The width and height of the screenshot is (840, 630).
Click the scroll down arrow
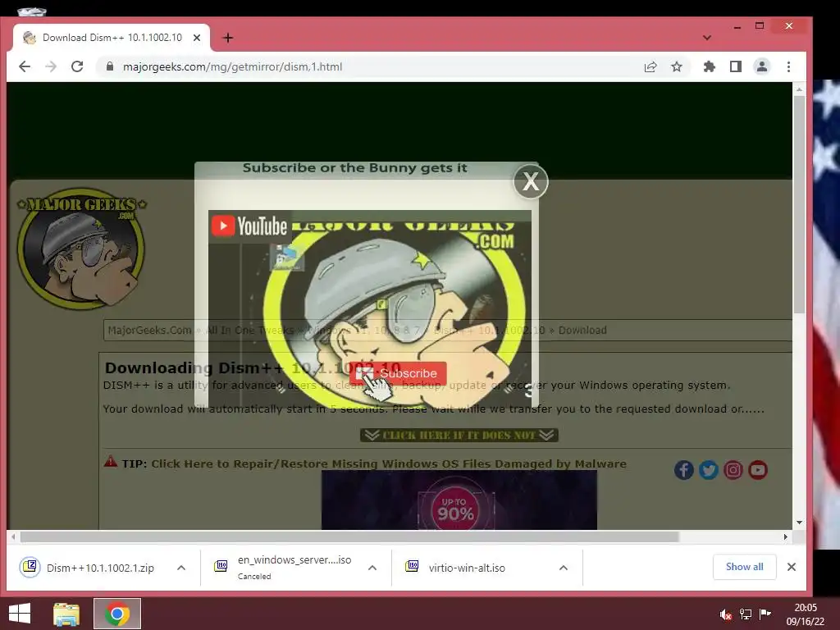(799, 523)
